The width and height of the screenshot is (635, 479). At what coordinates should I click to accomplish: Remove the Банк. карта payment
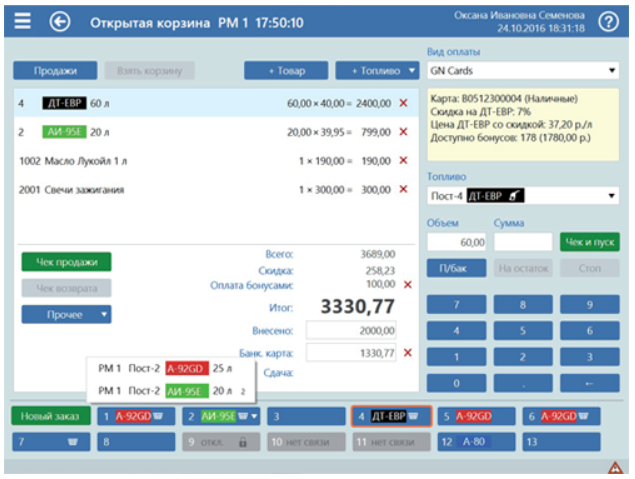(x=408, y=353)
